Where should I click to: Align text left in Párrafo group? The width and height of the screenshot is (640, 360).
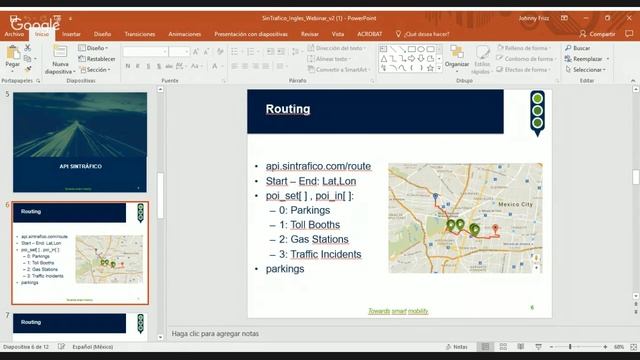click(x=235, y=66)
